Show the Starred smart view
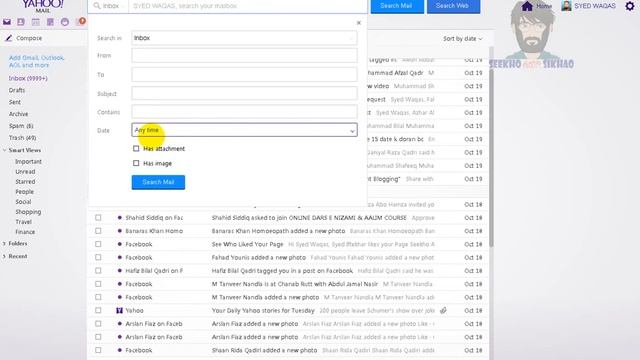Image resolution: width=640 pixels, height=360 pixels. tap(25, 182)
